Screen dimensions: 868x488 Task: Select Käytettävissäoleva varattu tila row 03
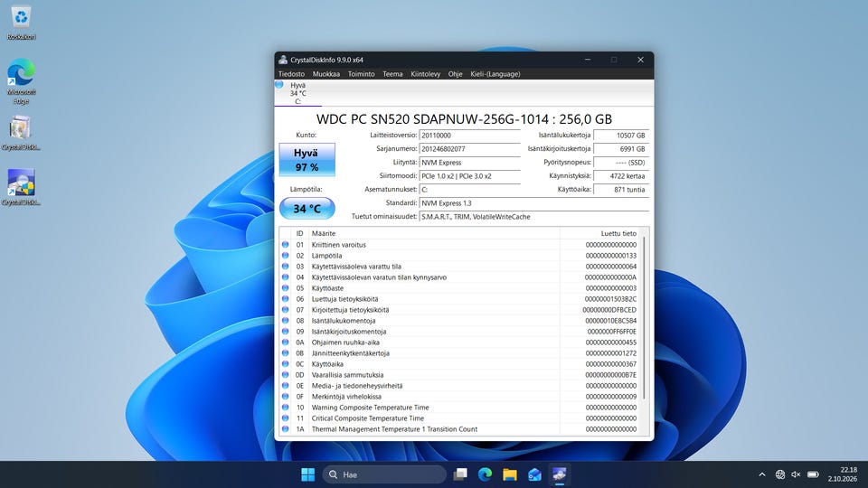click(460, 266)
